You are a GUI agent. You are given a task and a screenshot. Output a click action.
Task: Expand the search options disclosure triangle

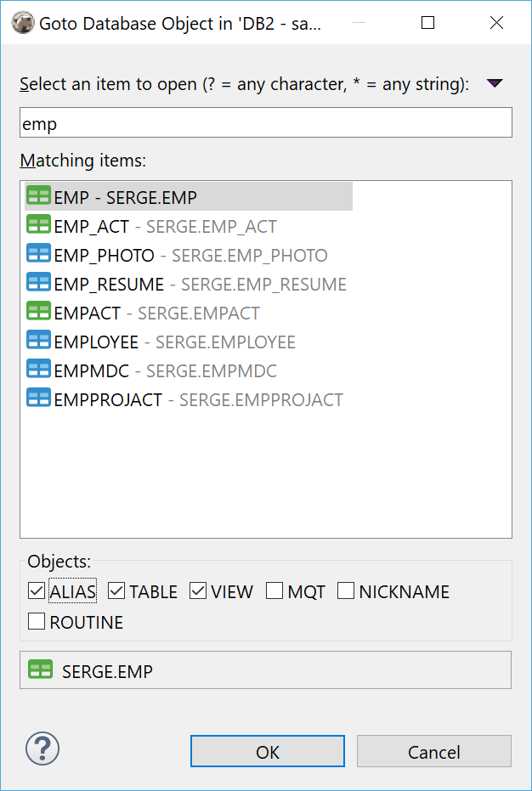[494, 82]
